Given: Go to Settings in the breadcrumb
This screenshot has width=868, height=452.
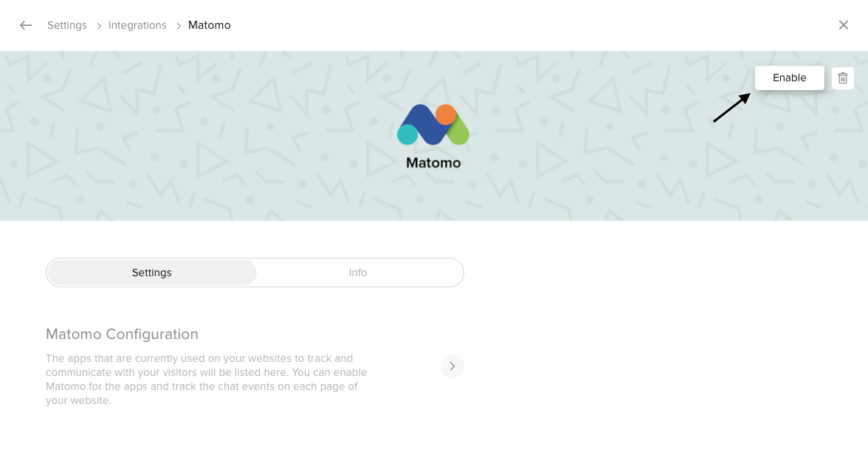Looking at the screenshot, I should coord(67,25).
